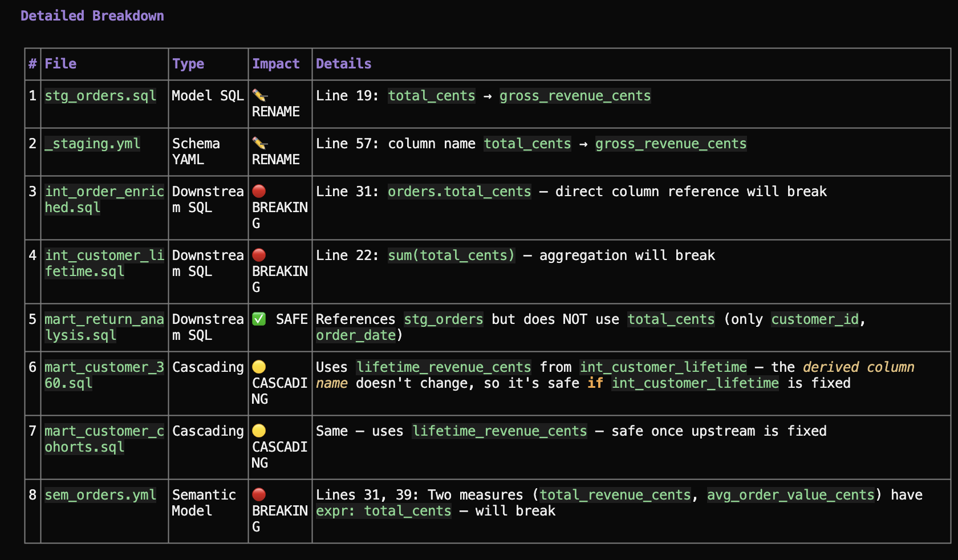Click the 'File' column header

tap(60, 64)
